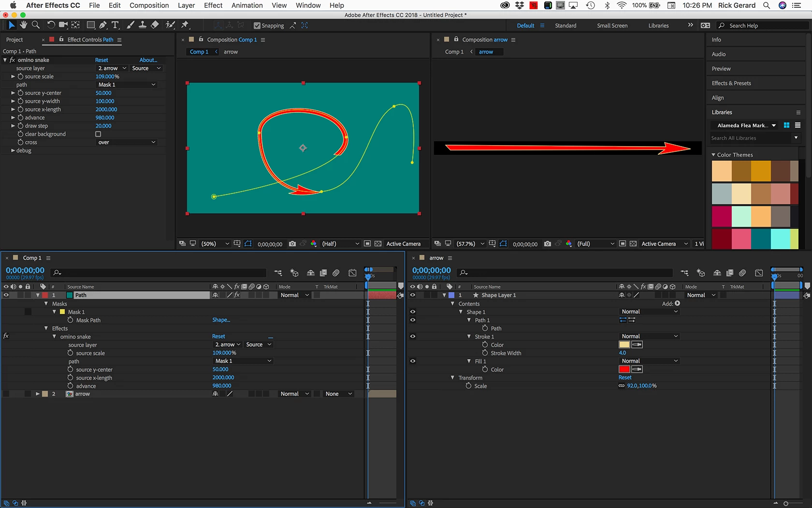Toggle visibility of Path 1
812x508 pixels.
pyautogui.click(x=413, y=320)
